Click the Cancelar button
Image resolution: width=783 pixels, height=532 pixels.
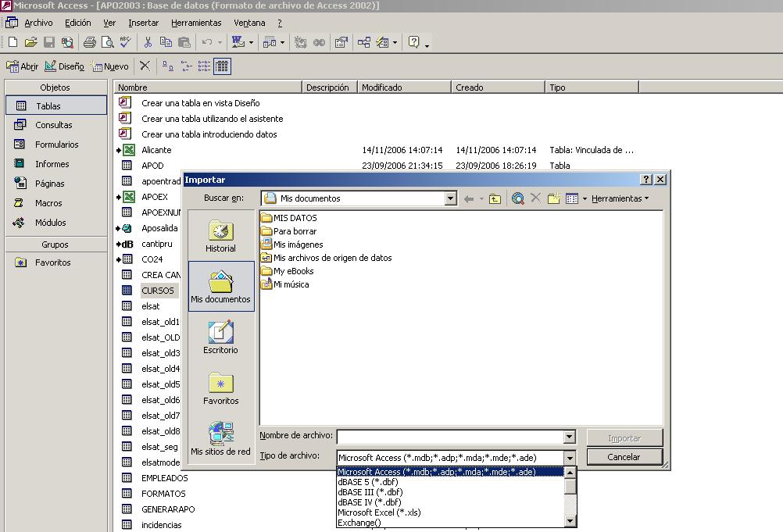coord(624,457)
